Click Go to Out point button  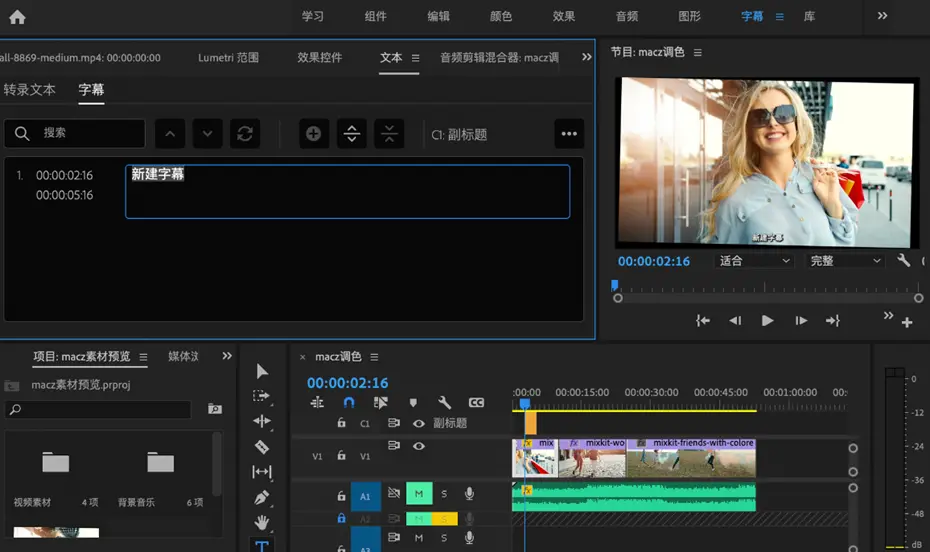(x=833, y=321)
